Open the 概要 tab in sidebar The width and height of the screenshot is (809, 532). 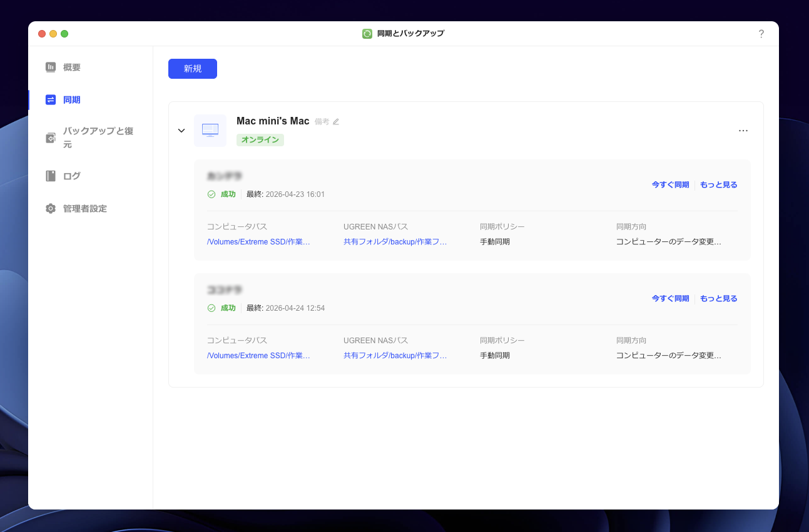pyautogui.click(x=71, y=67)
